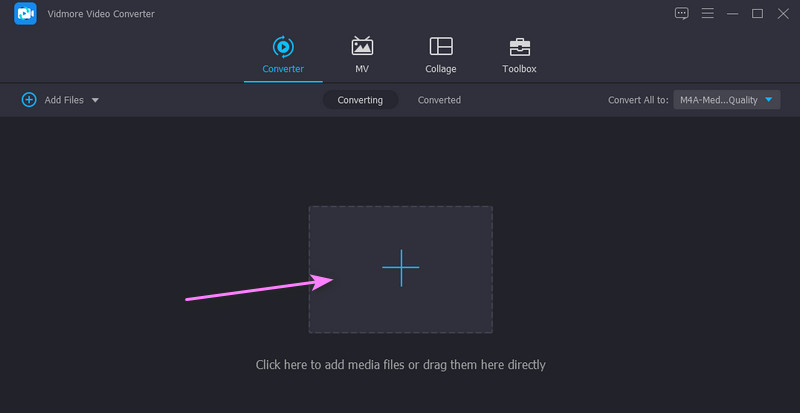The height and width of the screenshot is (413, 800).
Task: Switch to the Converted tab
Action: pos(439,100)
